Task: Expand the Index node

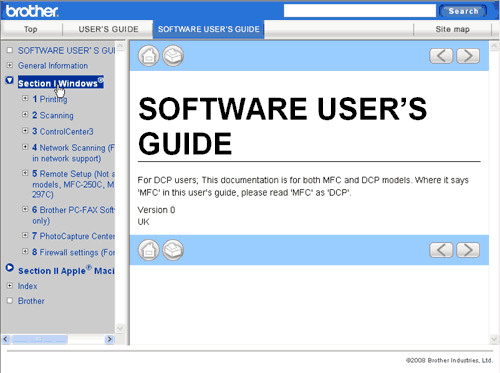Action: [10, 286]
